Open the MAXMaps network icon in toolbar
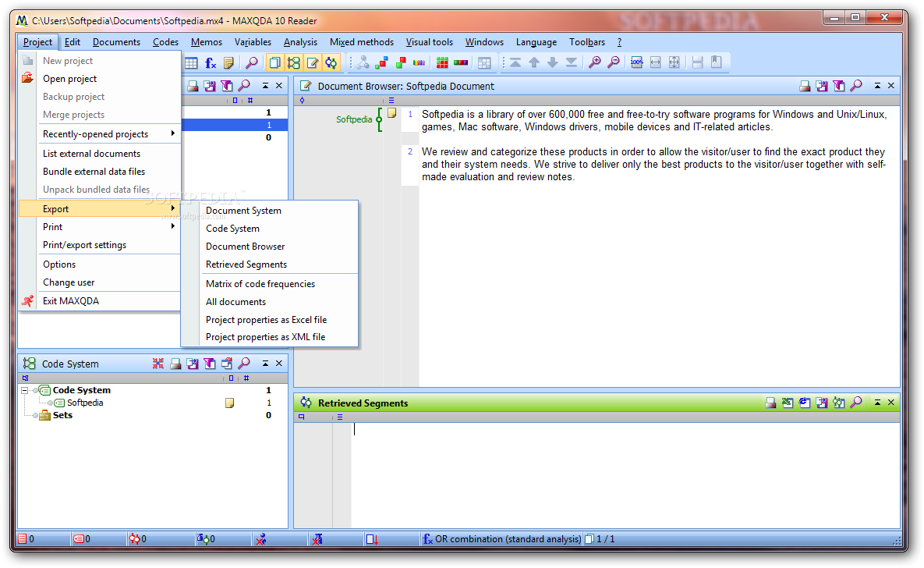Screen dimensions: 924x568 [363, 62]
